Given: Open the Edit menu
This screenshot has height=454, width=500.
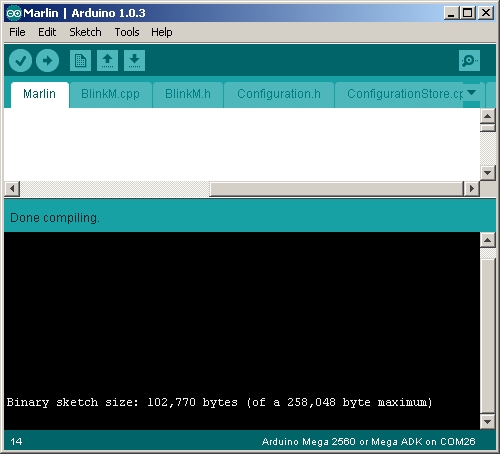Looking at the screenshot, I should coord(47,32).
